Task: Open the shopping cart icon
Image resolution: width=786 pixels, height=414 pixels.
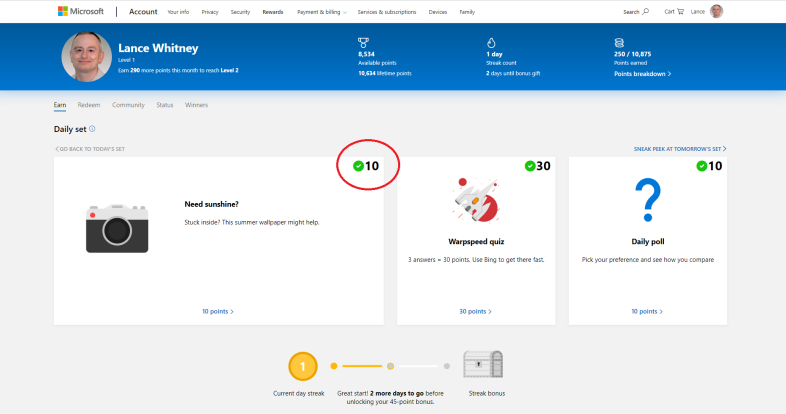Action: click(x=680, y=11)
